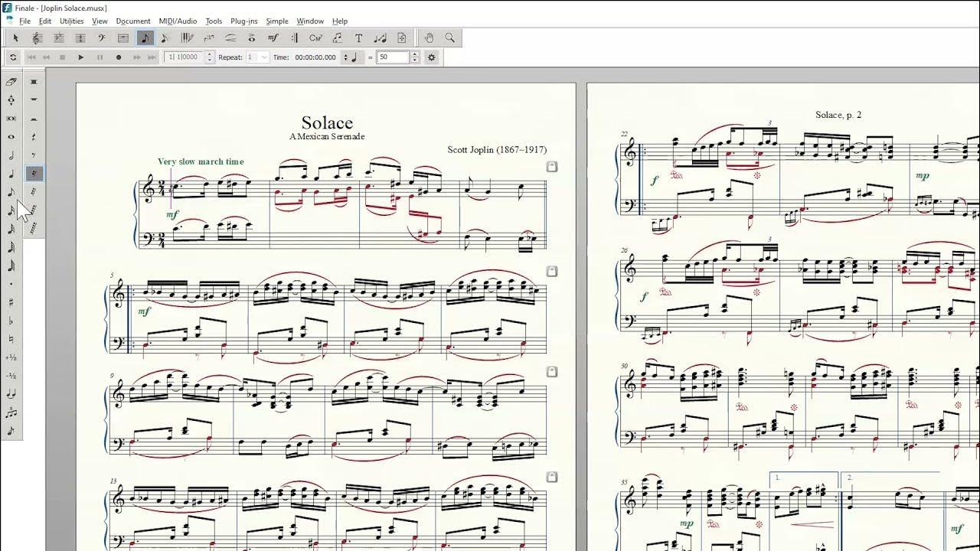Open playback settings gear button
The height and width of the screenshot is (551, 980).
(x=432, y=57)
